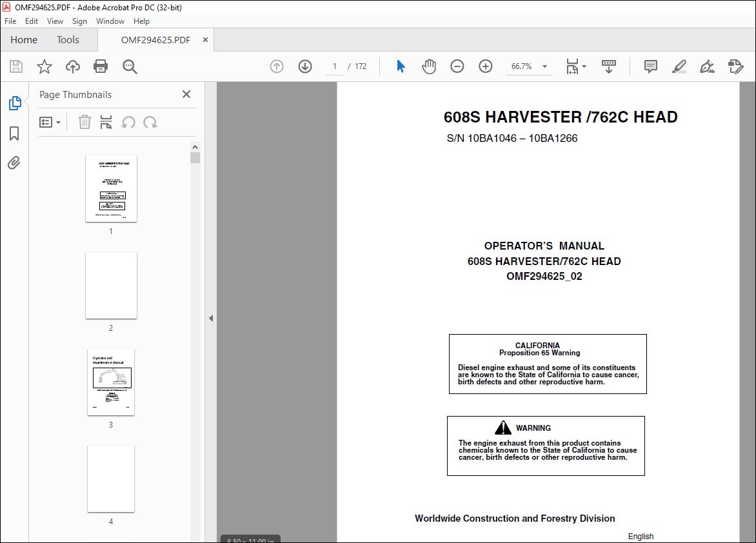
Task: Open the Window menu
Action: click(x=110, y=21)
